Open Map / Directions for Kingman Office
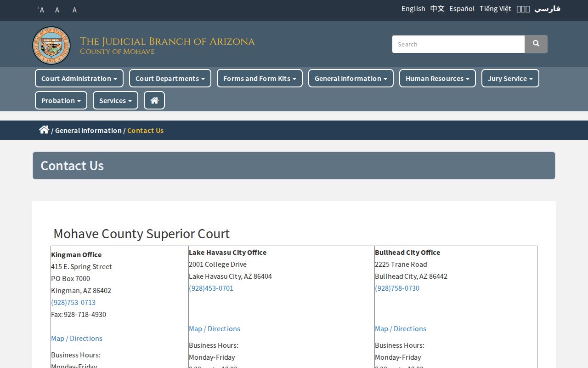 point(77,338)
